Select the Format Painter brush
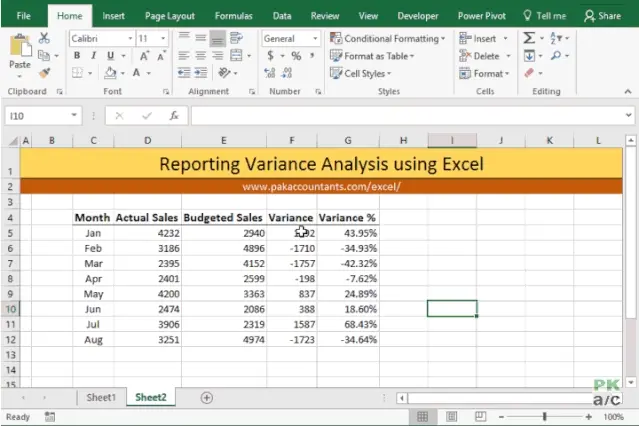Image resolution: width=639 pixels, height=426 pixels. click(44, 73)
